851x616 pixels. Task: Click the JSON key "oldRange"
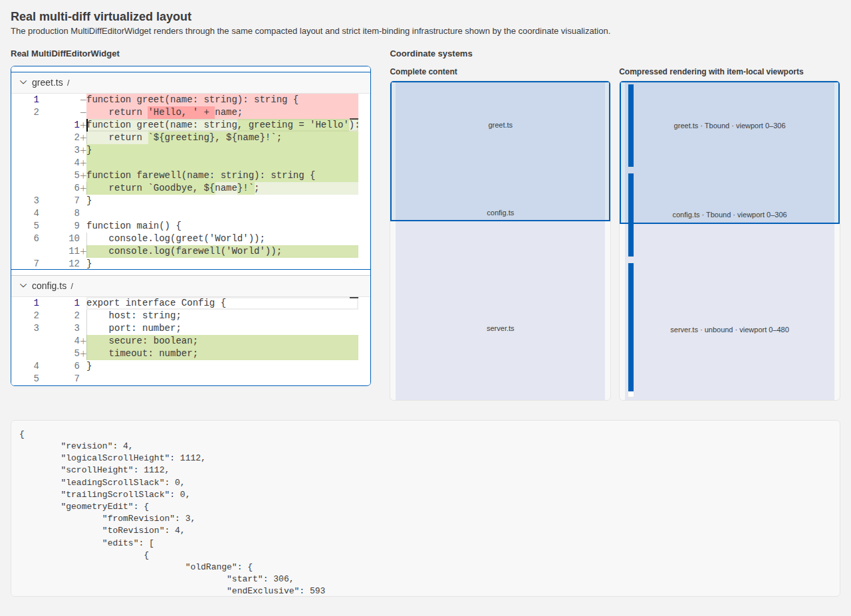point(211,567)
